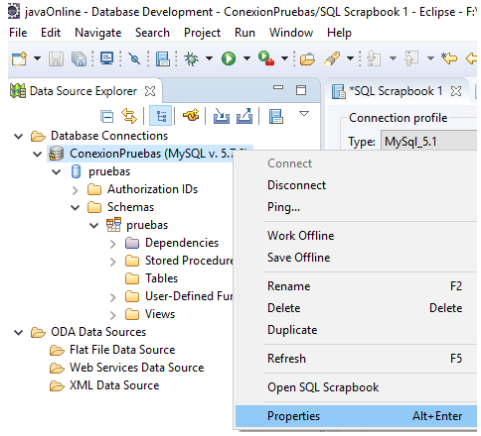Click the Previous Annotation icon
The width and height of the screenshot is (481, 436).
(411, 59)
